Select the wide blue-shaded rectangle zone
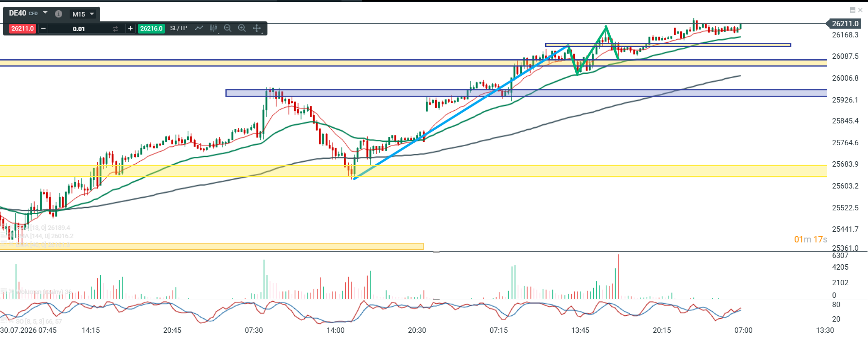Screen dimensions: 868x343 click(526, 93)
